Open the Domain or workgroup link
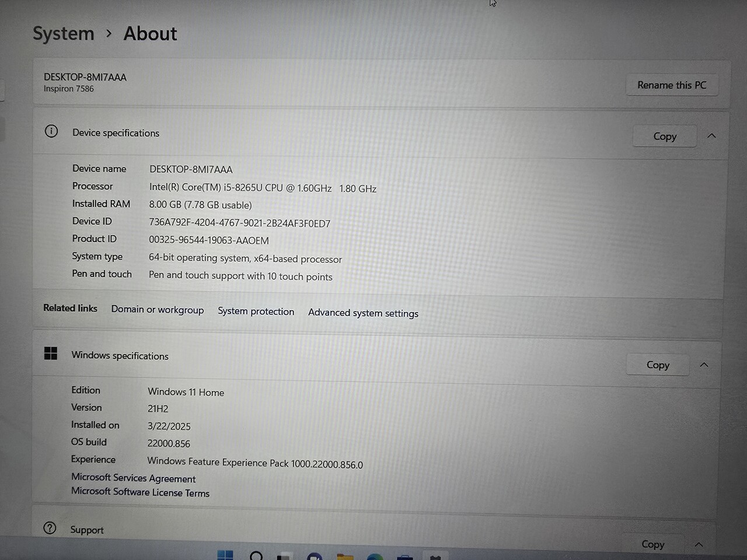 (x=158, y=310)
